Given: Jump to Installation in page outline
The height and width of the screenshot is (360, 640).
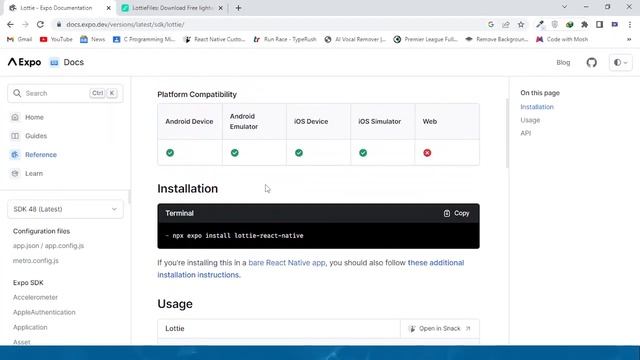Looking at the screenshot, I should coord(537,107).
